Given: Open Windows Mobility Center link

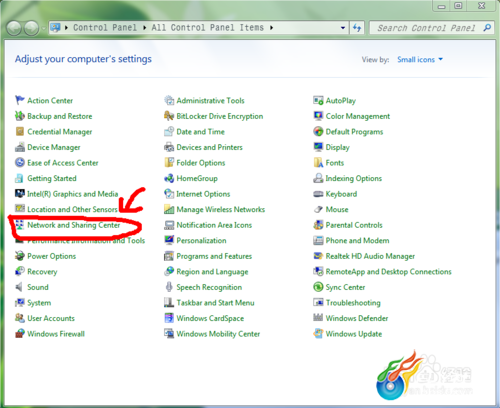Looking at the screenshot, I should (x=218, y=334).
